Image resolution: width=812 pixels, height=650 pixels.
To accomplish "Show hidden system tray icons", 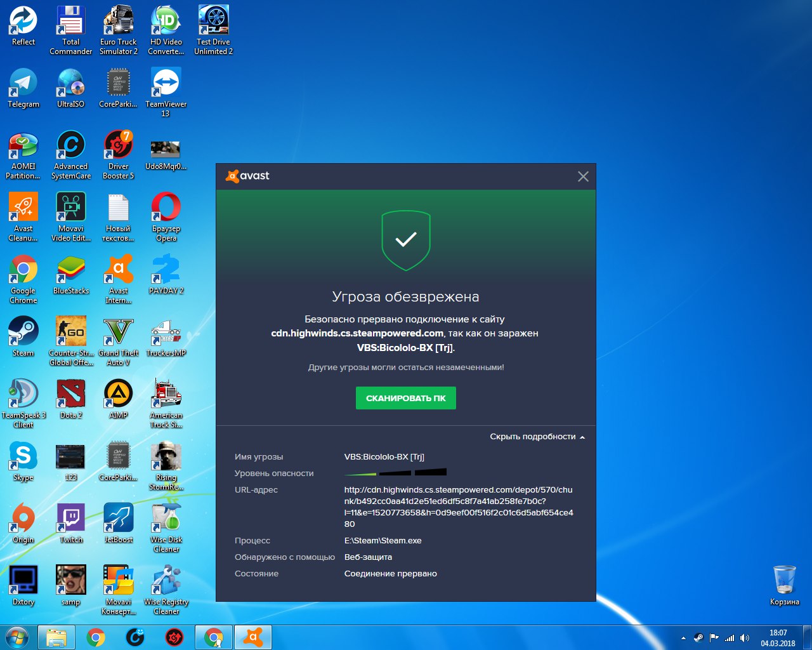I will coord(683,638).
